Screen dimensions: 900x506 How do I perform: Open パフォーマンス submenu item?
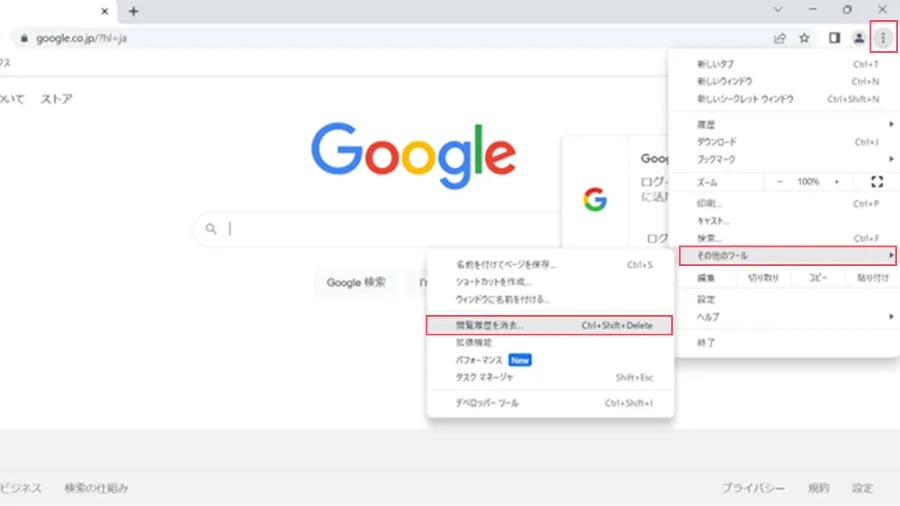[x=550, y=360]
